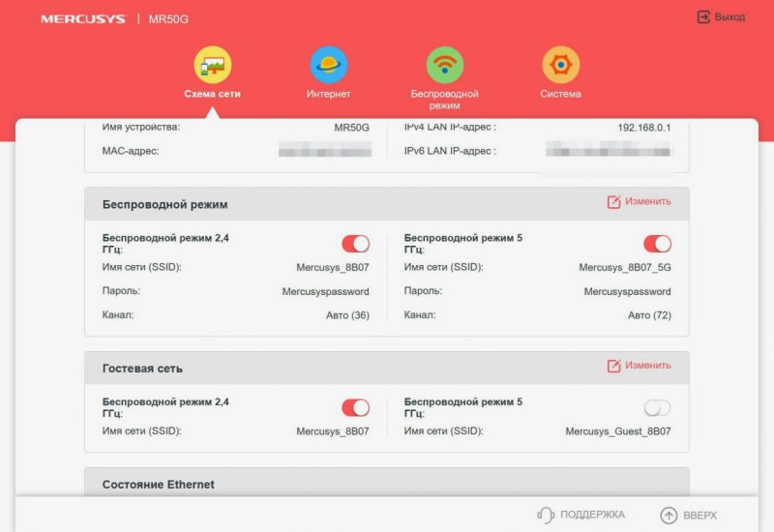Open the Система gear icon
The image size is (774, 532).
pyautogui.click(x=561, y=65)
